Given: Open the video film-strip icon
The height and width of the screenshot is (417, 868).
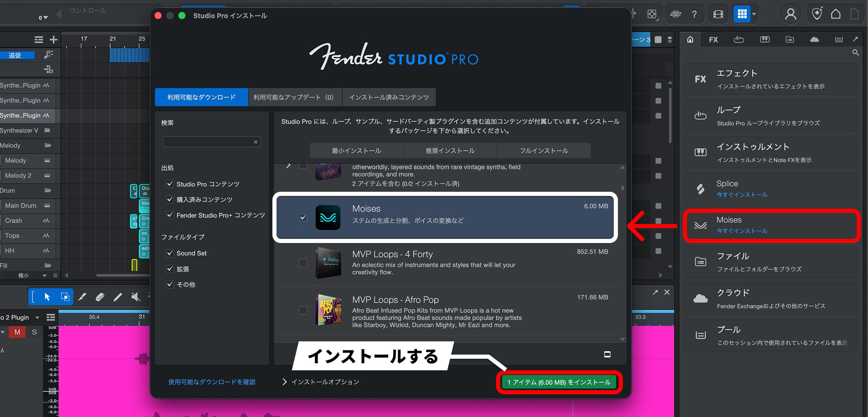Looking at the screenshot, I should click(718, 14).
